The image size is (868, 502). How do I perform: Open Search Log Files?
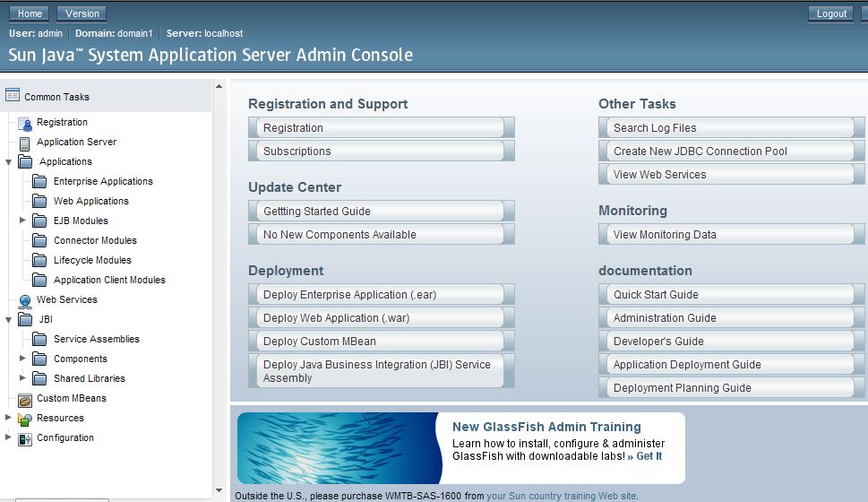click(x=731, y=127)
